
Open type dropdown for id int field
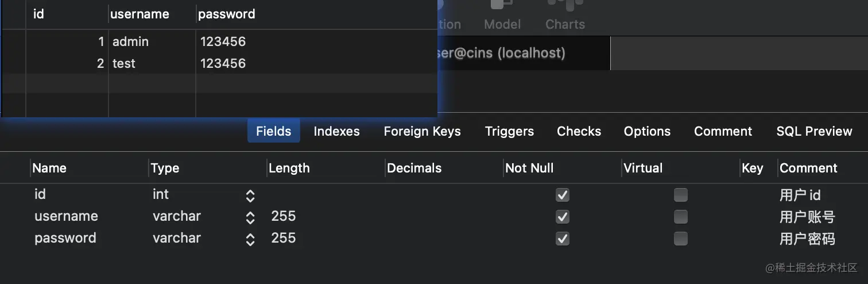[250, 195]
